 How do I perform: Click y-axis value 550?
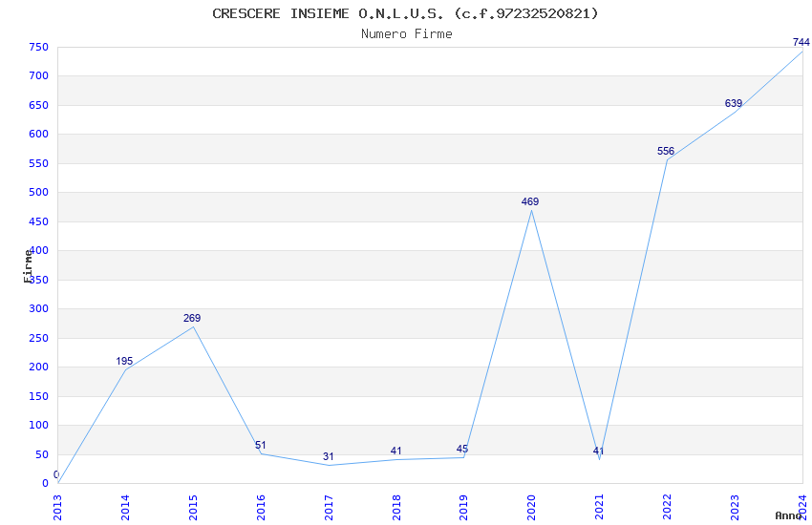[39, 163]
